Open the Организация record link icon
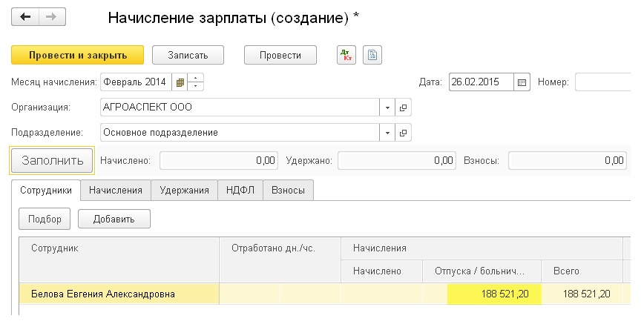The width and height of the screenshot is (644, 327). coord(403,108)
